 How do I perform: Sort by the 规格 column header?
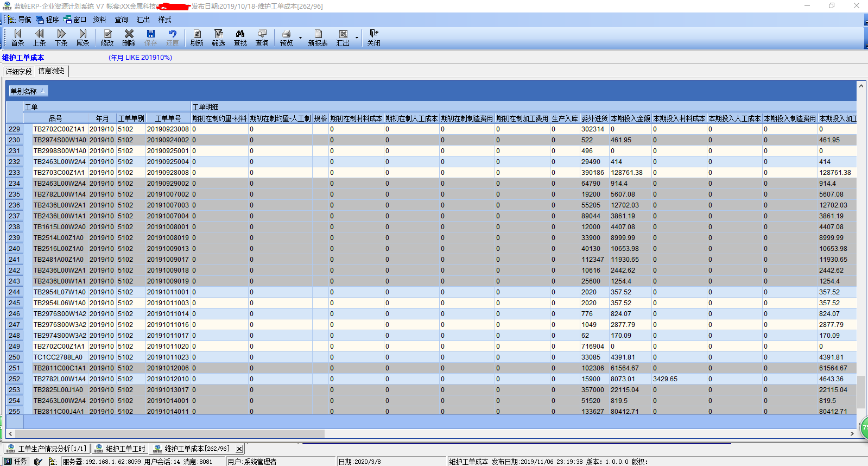pyautogui.click(x=320, y=118)
